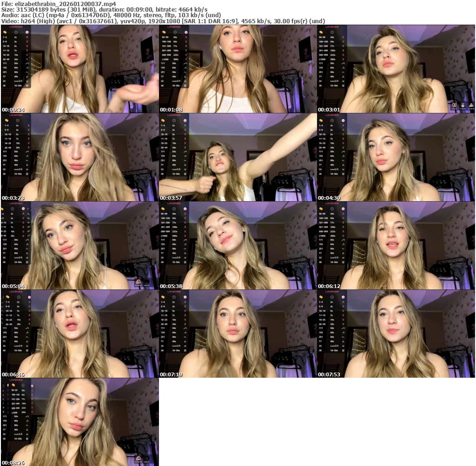Click the coin icon in the 00:04:30 thumbnail

(321, 120)
